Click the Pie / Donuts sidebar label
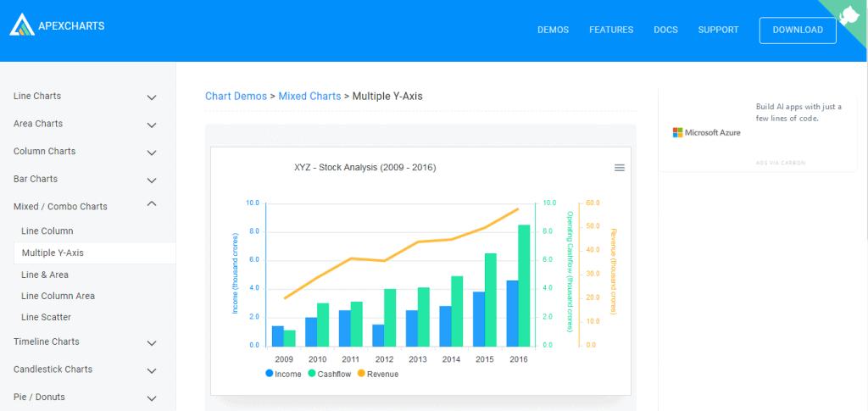The width and height of the screenshot is (868, 411). [39, 397]
